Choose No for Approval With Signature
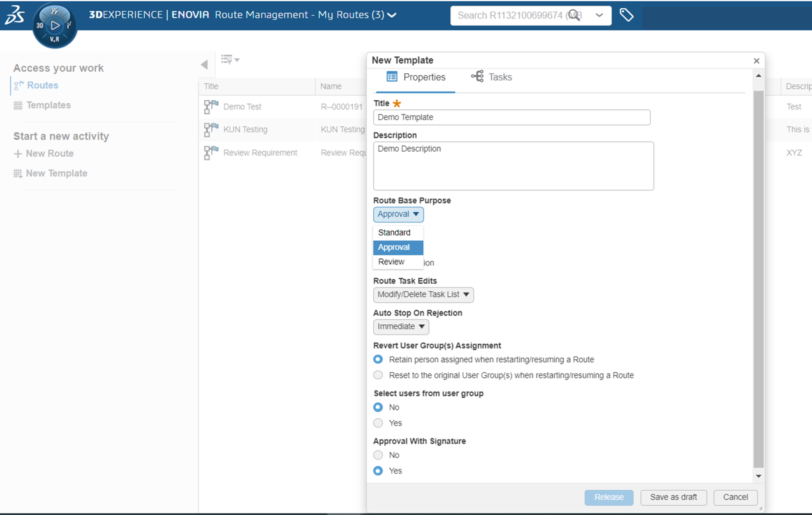The height and width of the screenshot is (515, 812). [378, 455]
